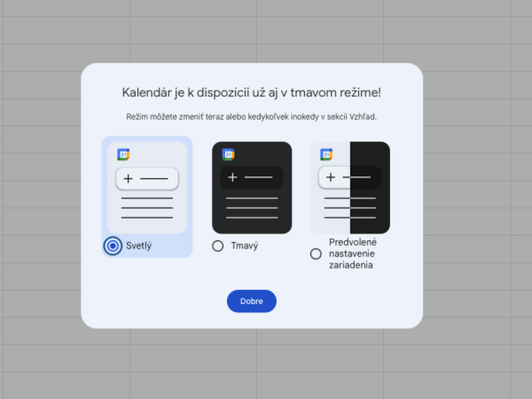Click the subtitle mentioning sekcii Vzhľad
This screenshot has height=399, width=532.
[251, 116]
